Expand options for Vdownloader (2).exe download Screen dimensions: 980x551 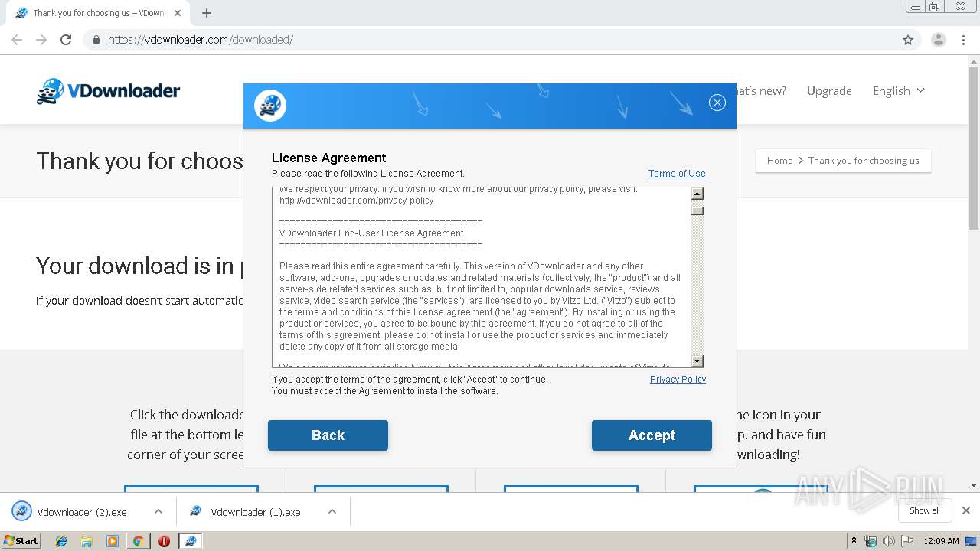coord(158,512)
